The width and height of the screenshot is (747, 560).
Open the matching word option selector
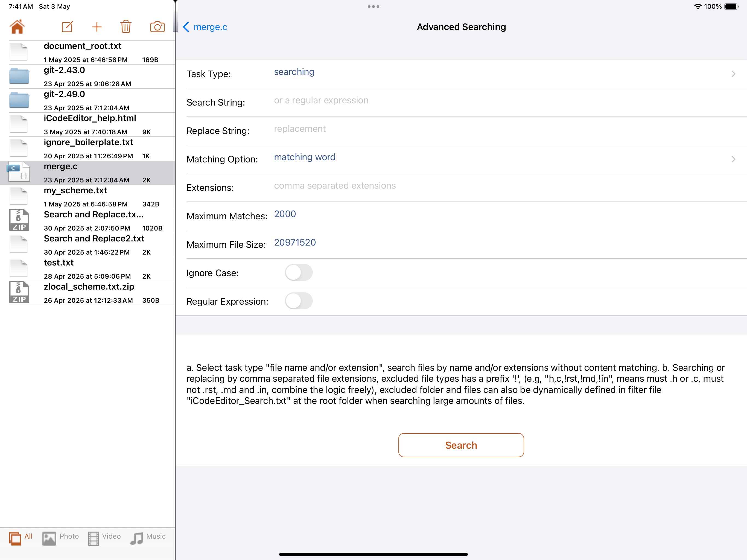point(305,157)
